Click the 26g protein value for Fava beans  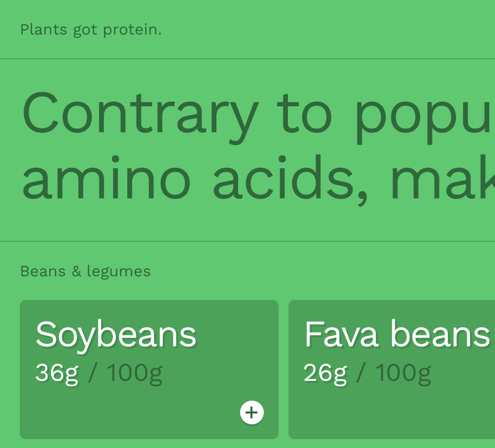click(325, 373)
